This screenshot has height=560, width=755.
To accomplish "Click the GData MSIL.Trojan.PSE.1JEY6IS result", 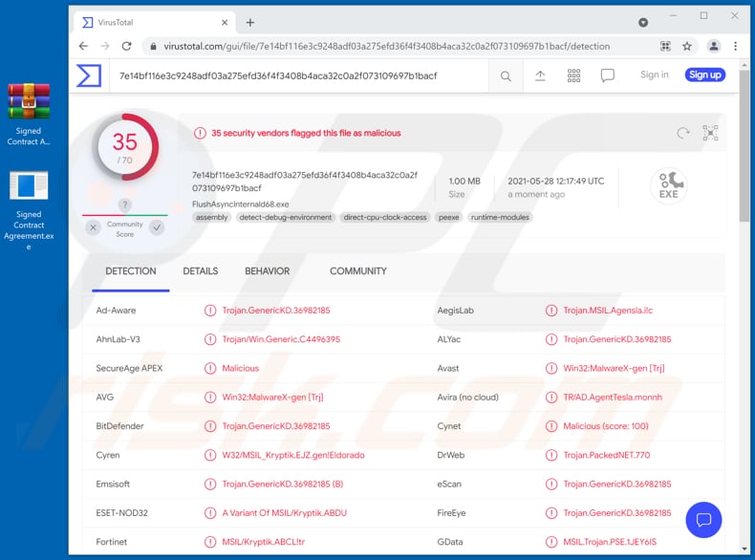I will (610, 542).
